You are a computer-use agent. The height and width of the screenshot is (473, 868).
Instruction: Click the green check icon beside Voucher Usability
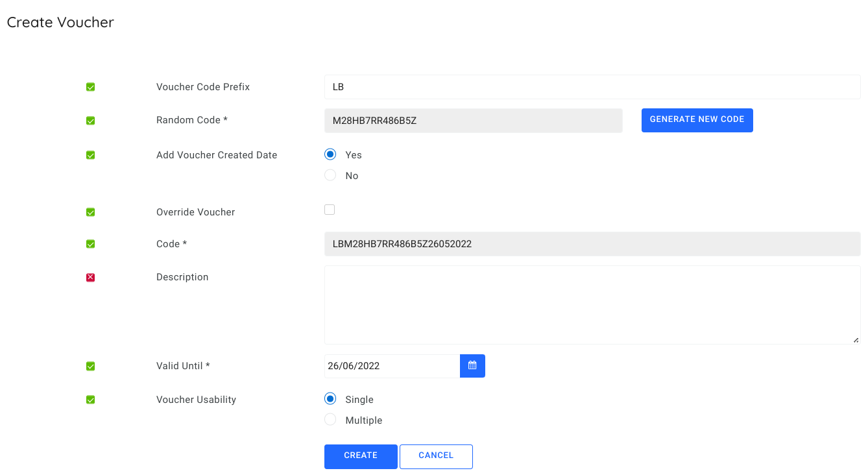click(90, 399)
